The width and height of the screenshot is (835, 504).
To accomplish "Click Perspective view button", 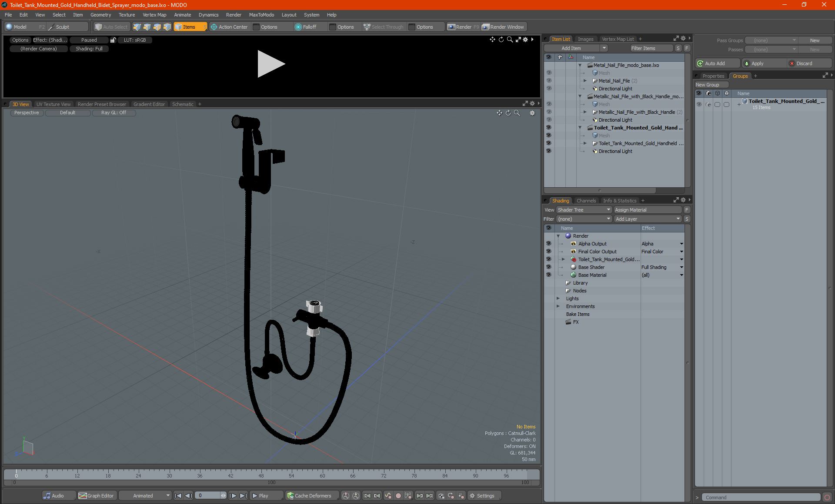I will coord(27,113).
